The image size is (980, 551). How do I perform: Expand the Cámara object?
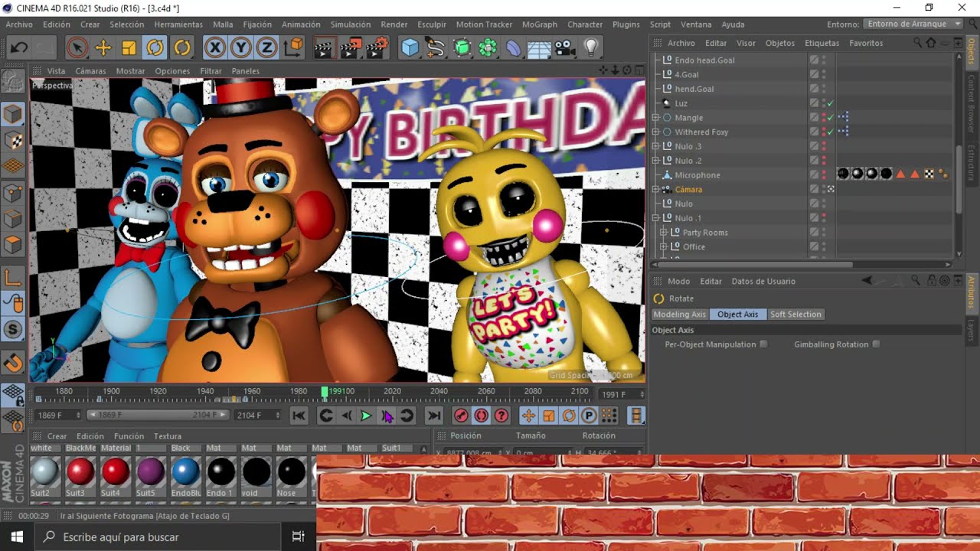coord(655,190)
